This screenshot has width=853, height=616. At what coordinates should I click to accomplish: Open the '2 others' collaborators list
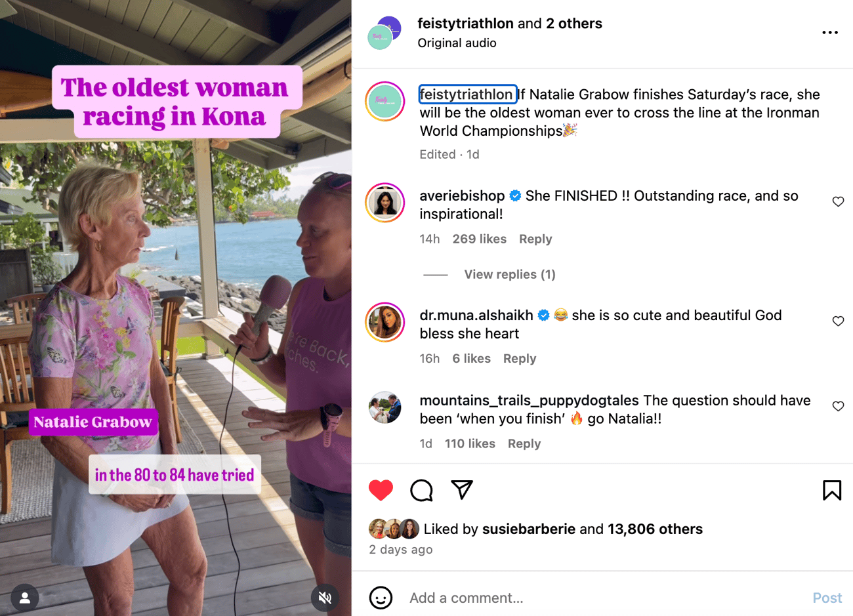pyautogui.click(x=573, y=24)
